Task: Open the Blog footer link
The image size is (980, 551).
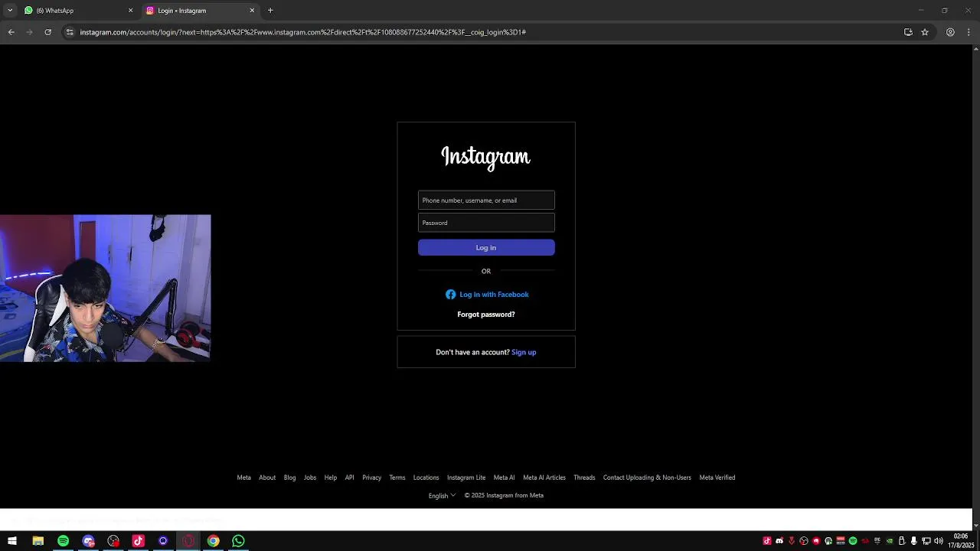Action: pyautogui.click(x=289, y=478)
